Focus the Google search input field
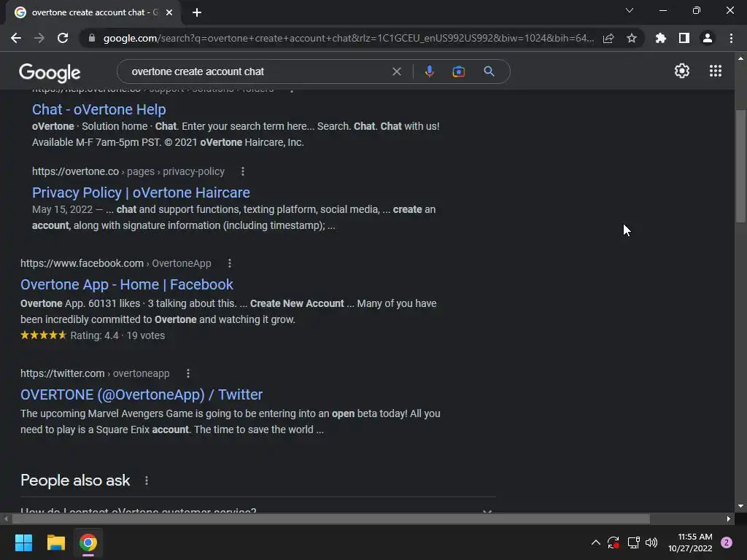This screenshot has width=747, height=560. (x=258, y=71)
